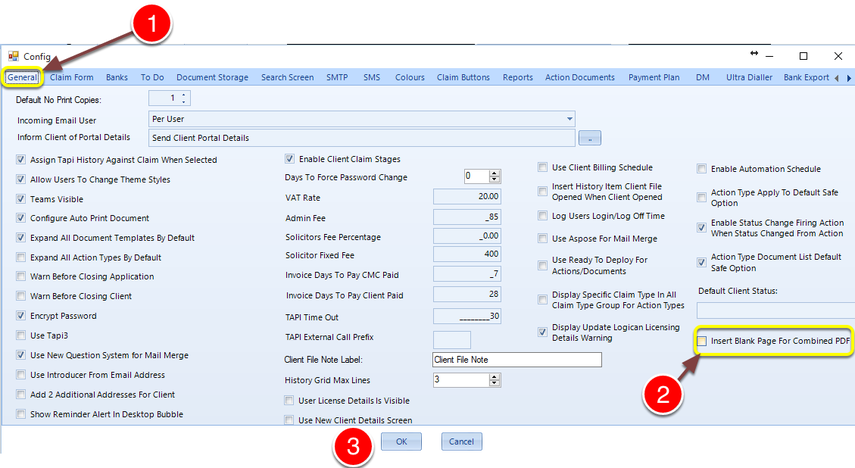Viewport: 855px width, 468px height.
Task: Click the Invoice Days To Pay Client Paid field
Action: pyautogui.click(x=467, y=295)
